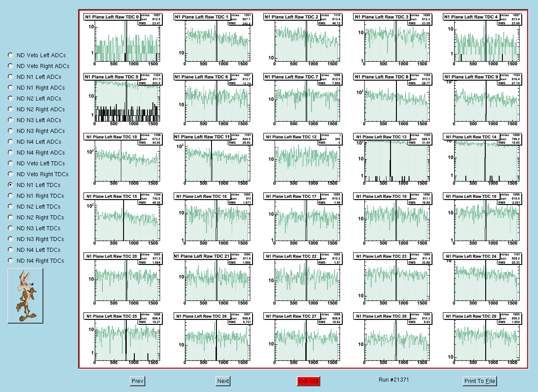Click inside the Raw TDC 28 histogram
538x392 pixels.
392,339
